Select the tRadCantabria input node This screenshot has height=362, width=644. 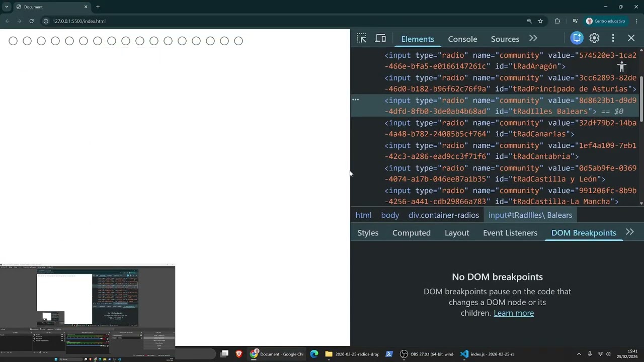click(x=511, y=151)
